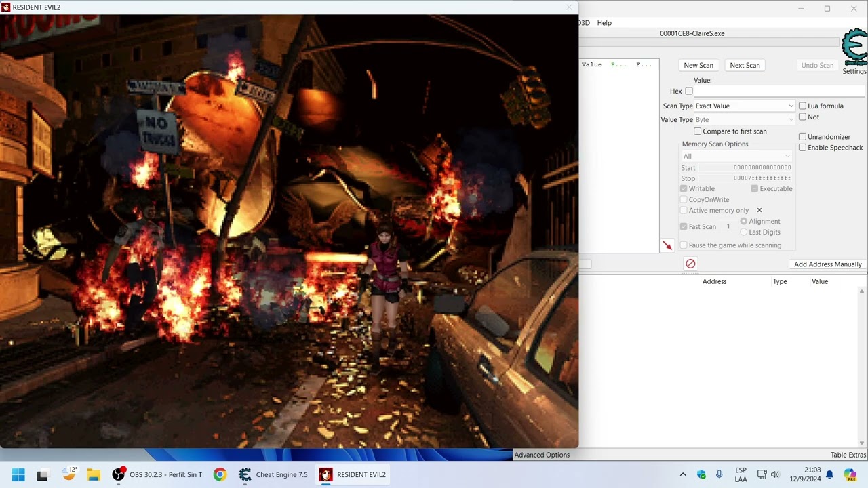Image resolution: width=868 pixels, height=488 pixels.
Task: Open Windows Security tray icon
Action: point(701,474)
